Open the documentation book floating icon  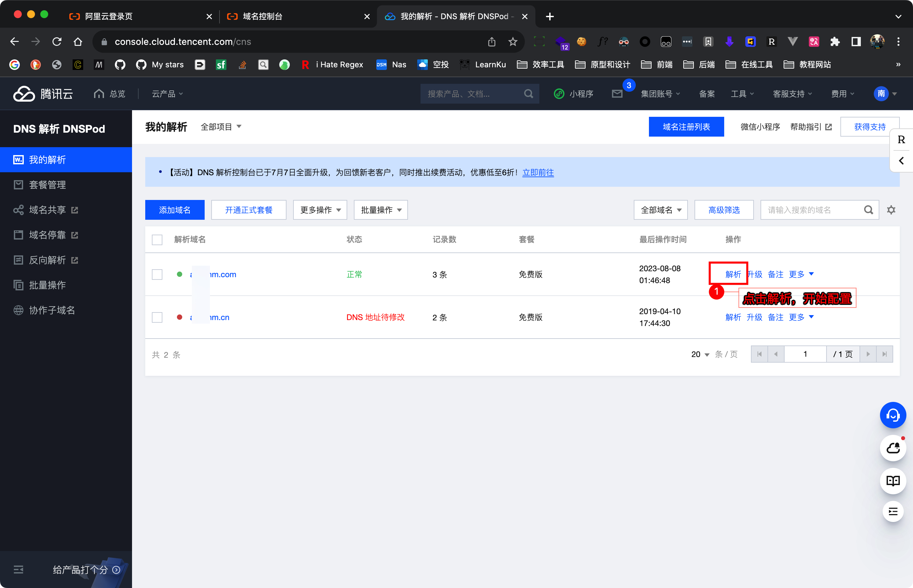[893, 481]
